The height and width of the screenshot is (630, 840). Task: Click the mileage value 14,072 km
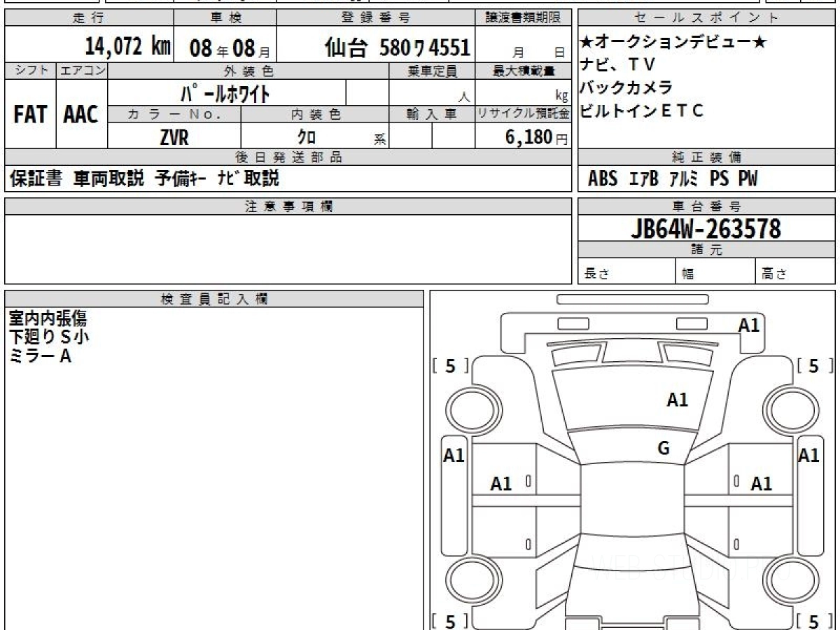tap(128, 47)
